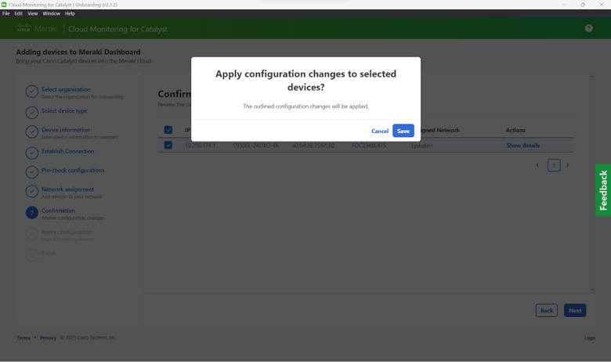
Task: Click the Confirmation step number icon
Action: point(31,213)
